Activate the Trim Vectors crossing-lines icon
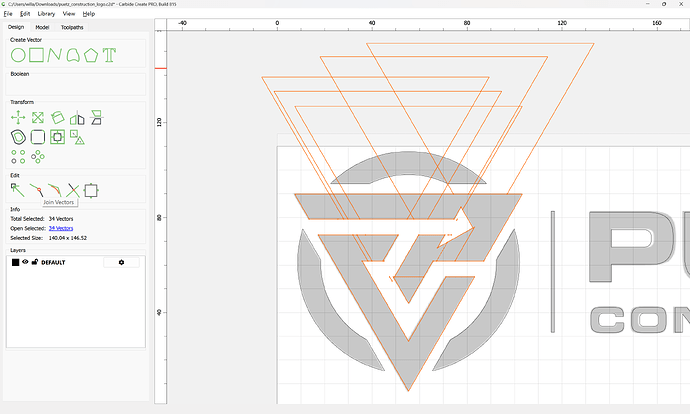This screenshot has width=690, height=414. click(x=73, y=191)
